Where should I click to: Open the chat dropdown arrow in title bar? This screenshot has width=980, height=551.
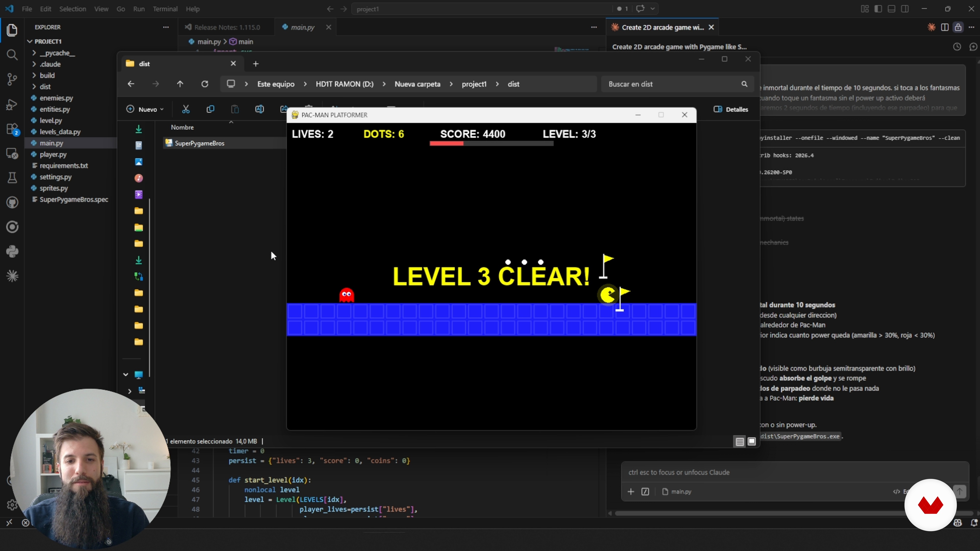653,9
